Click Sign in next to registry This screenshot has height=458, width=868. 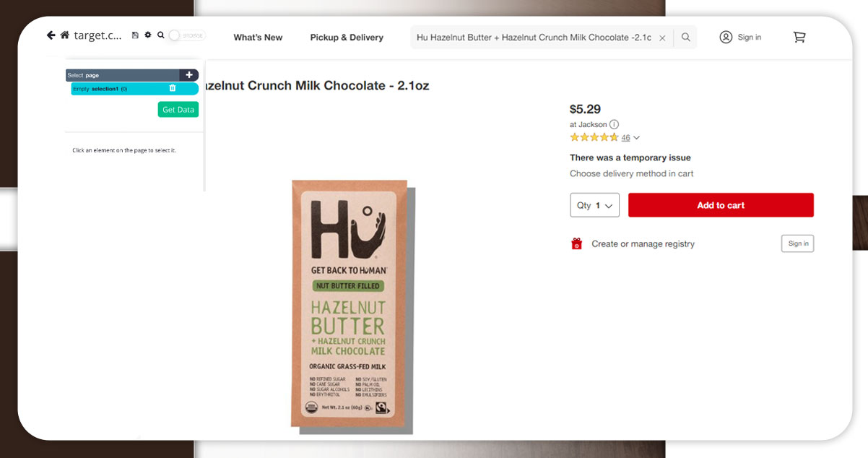point(797,243)
